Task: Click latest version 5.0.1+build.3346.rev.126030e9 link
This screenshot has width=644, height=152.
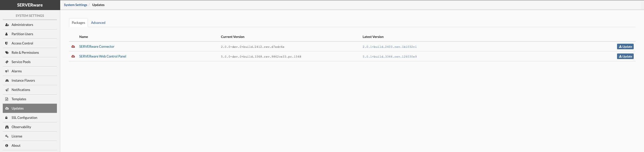Action: (x=390, y=57)
